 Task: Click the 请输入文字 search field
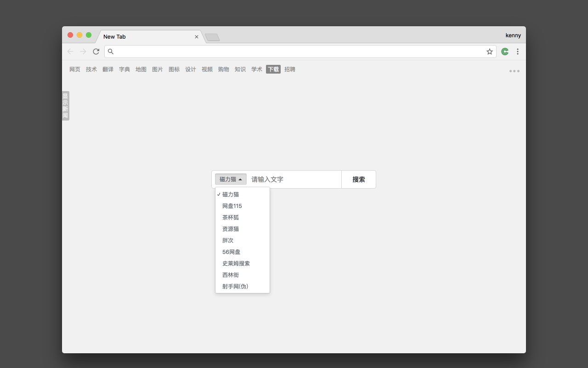click(294, 179)
